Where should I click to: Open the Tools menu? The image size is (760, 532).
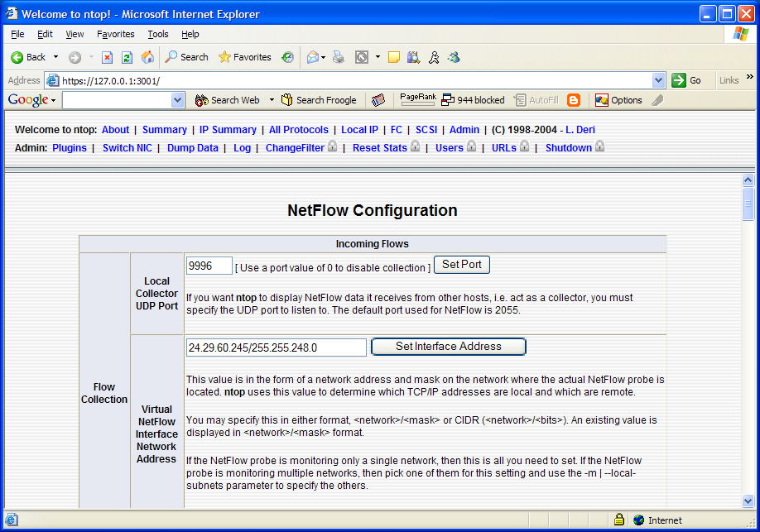(157, 34)
